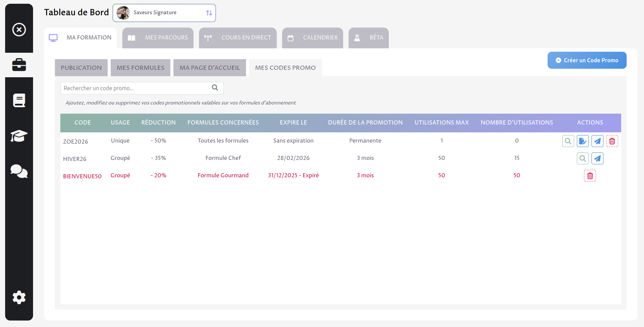The height and width of the screenshot is (327, 644).
Task: Click the Créer un Code Promo button
Action: [x=587, y=60]
